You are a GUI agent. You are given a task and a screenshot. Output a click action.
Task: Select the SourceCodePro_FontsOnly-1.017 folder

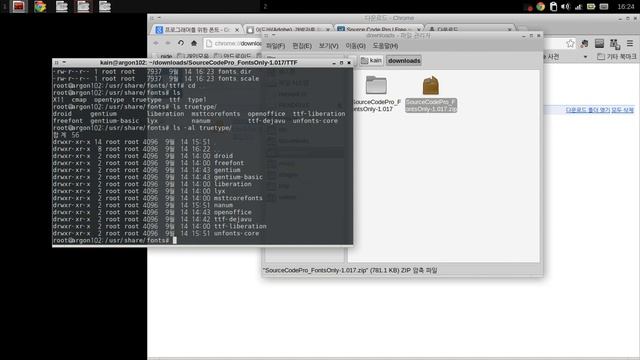[x=376, y=94]
